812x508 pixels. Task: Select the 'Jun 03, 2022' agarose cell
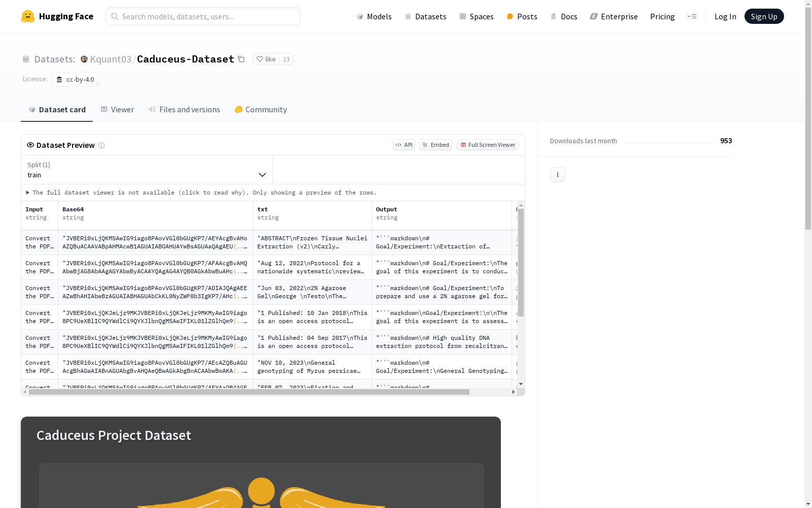[312, 292]
